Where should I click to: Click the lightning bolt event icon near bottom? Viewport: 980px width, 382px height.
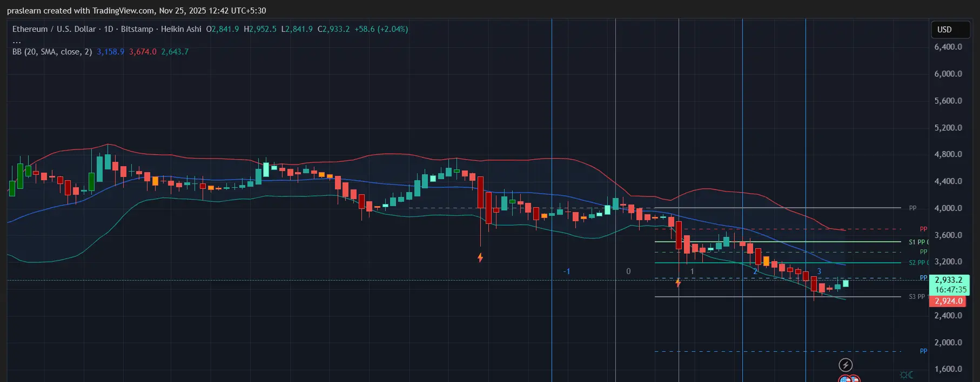(x=845, y=365)
